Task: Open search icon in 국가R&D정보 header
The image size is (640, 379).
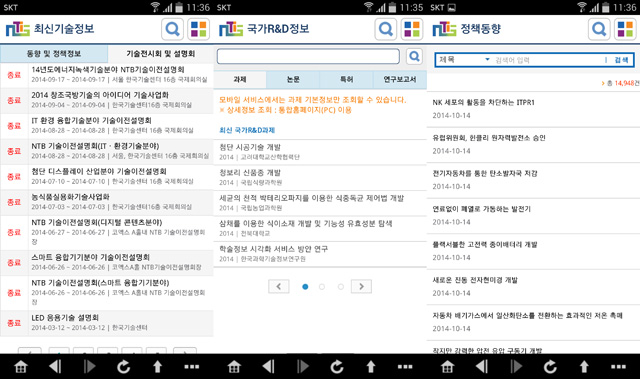Action: click(386, 29)
